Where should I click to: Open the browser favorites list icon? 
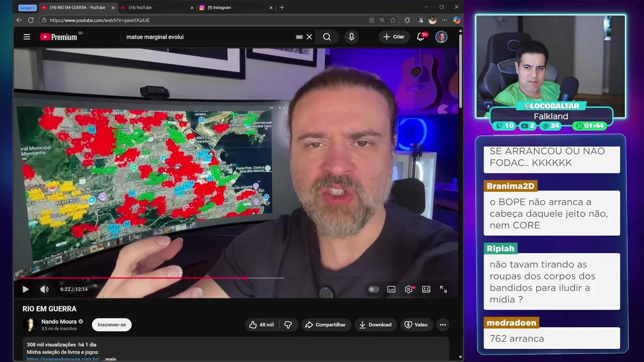pyautogui.click(x=421, y=20)
